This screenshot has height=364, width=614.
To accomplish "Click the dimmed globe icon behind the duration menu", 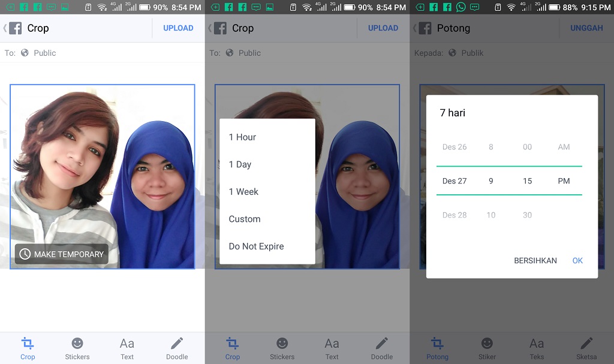I will pos(230,53).
